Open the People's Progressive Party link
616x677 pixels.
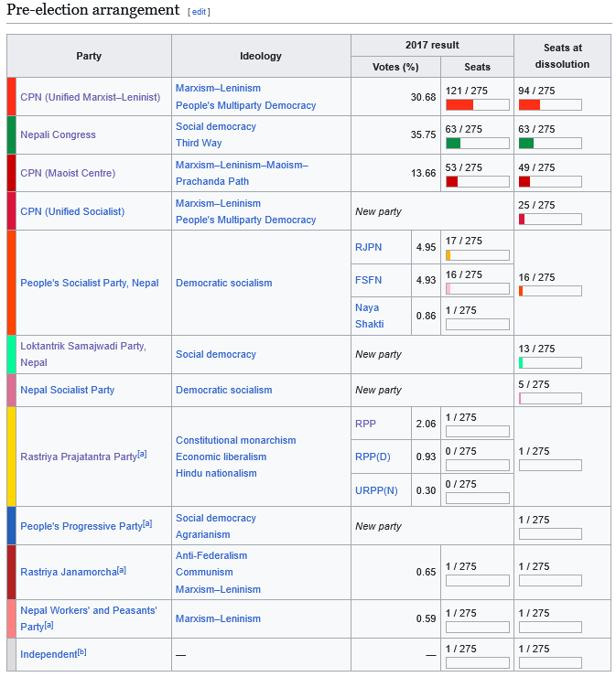coord(81,526)
